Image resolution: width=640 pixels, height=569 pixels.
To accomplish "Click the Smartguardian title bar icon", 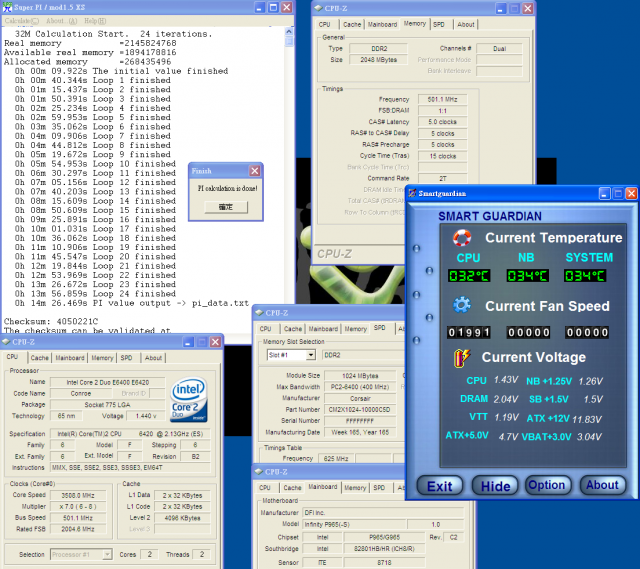I will click(412, 193).
